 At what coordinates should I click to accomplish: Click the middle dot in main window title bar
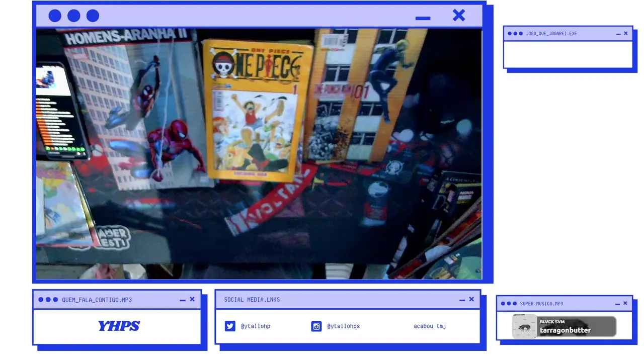click(74, 16)
